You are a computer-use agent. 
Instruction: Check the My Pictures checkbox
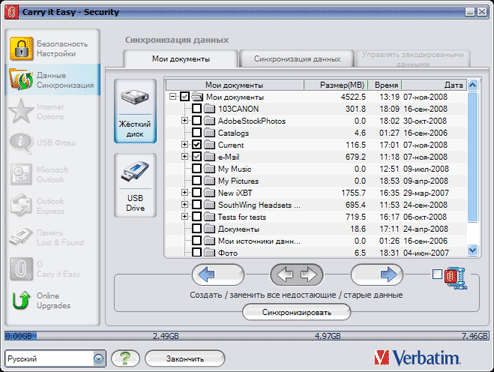[197, 180]
